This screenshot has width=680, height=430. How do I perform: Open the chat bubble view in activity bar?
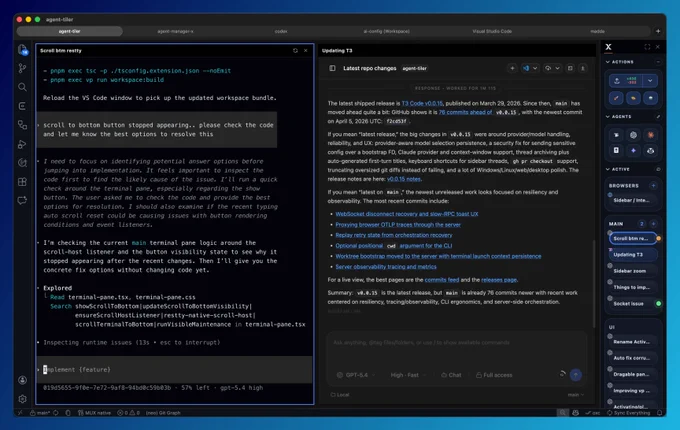(22, 200)
